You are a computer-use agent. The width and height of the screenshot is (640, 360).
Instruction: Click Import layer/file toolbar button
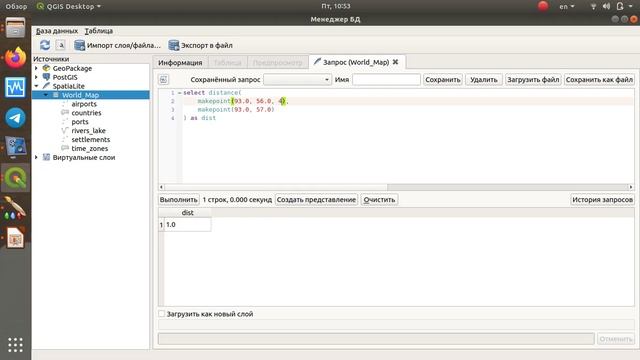pyautogui.click(x=118, y=45)
